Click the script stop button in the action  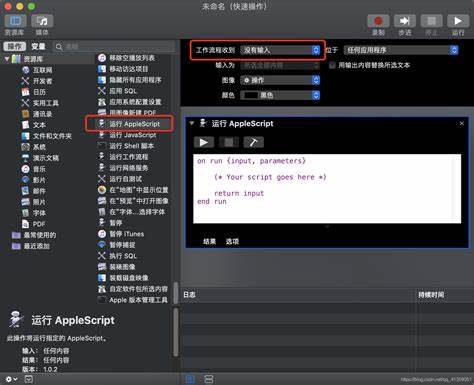pyautogui.click(x=229, y=142)
